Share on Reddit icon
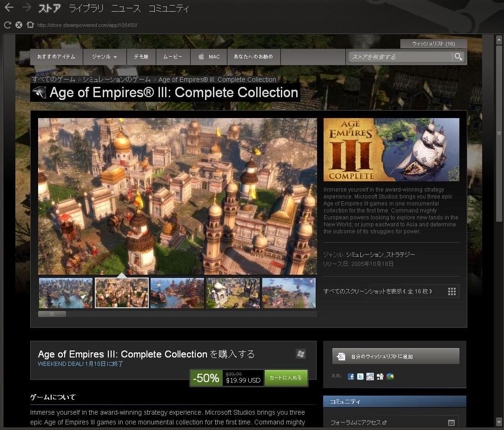Viewport: 504px width, 430px height. click(x=370, y=377)
